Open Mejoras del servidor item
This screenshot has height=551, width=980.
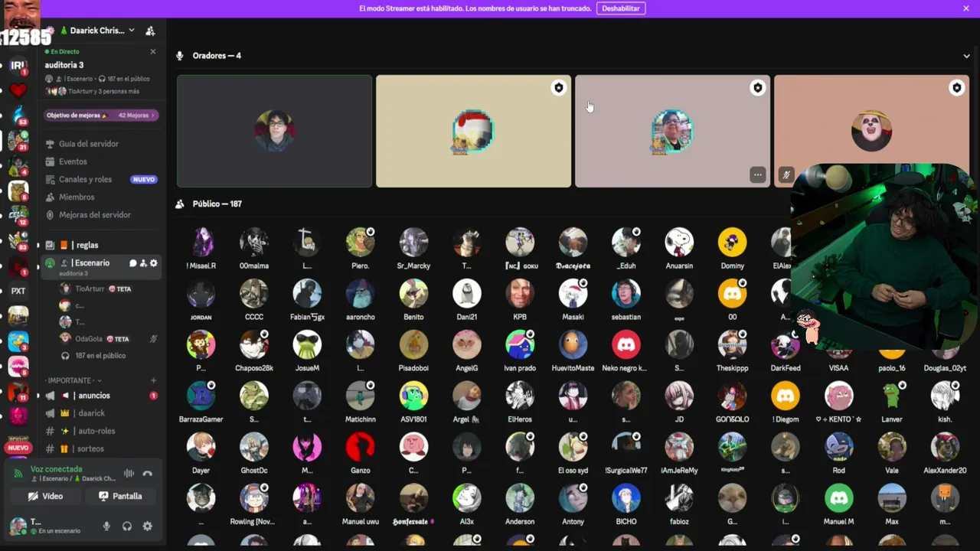pos(100,215)
